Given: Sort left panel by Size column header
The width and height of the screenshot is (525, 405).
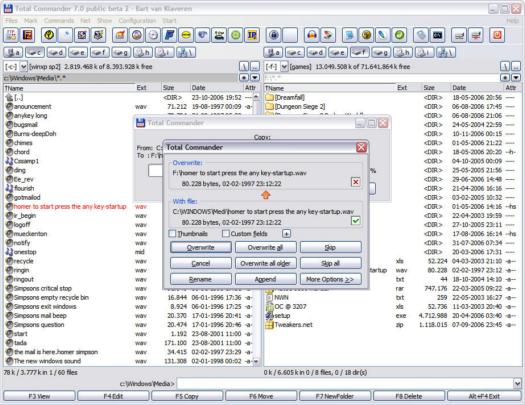Looking at the screenshot, I should click(x=175, y=88).
